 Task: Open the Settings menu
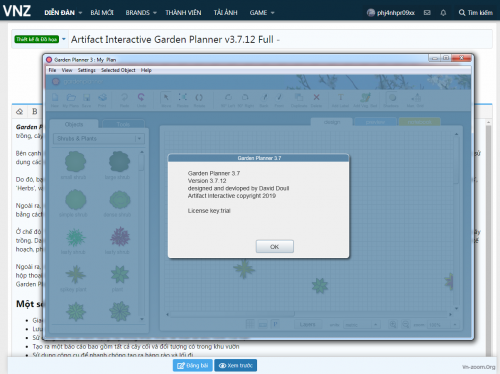(86, 70)
